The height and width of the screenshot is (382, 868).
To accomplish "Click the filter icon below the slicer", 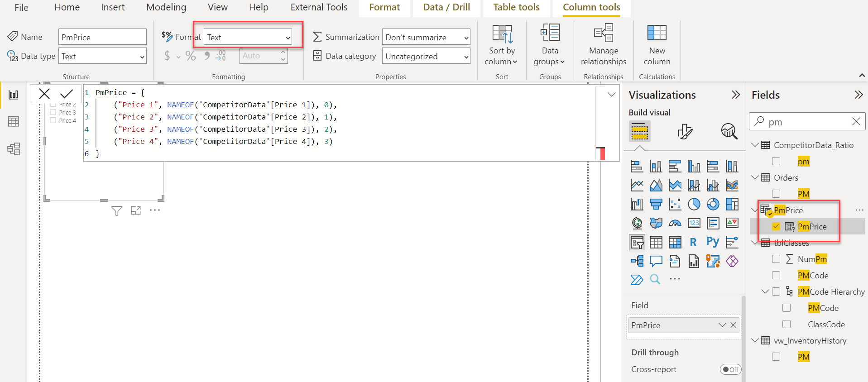I will (117, 210).
